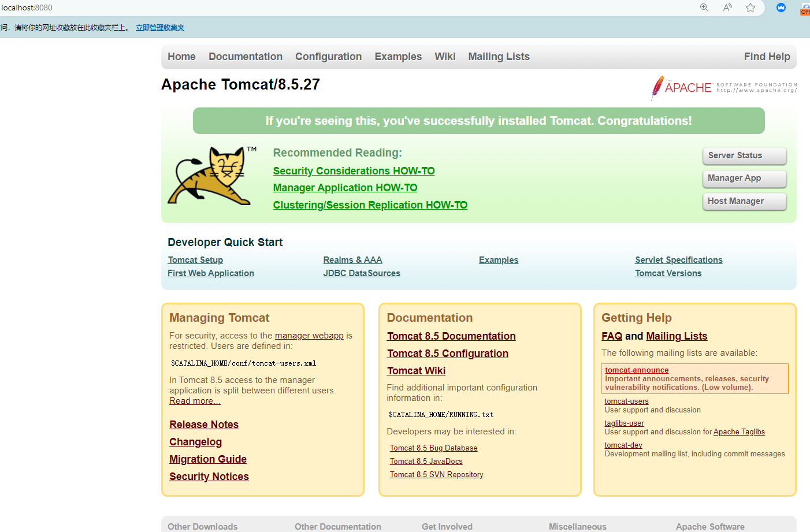Image resolution: width=810 pixels, height=532 pixels.
Task: Open the Security Notices link
Action: click(209, 477)
